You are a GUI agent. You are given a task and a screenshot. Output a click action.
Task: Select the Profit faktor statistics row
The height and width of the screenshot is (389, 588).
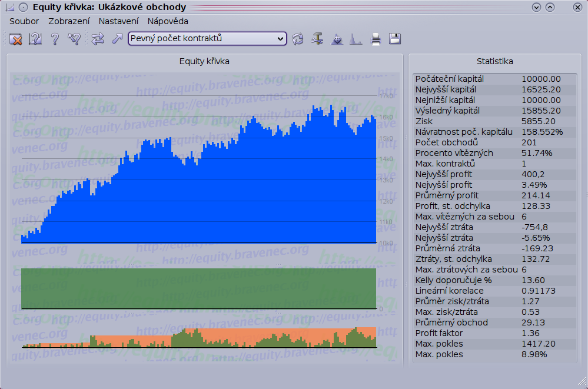click(495, 333)
